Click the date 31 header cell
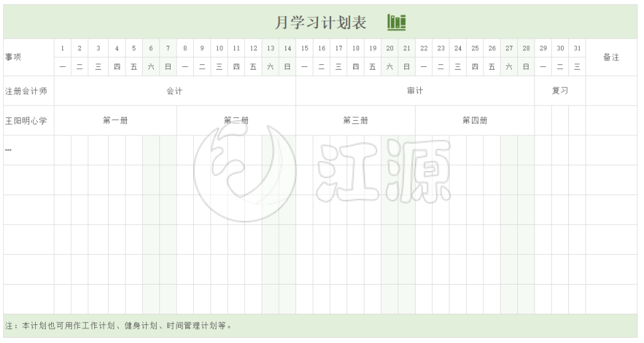This screenshot has height=343, width=644. [577, 48]
